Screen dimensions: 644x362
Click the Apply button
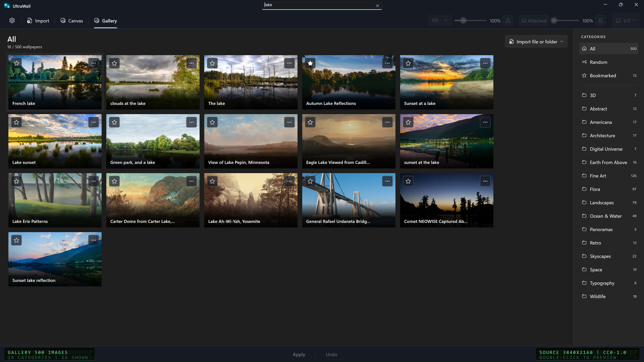[299, 354]
